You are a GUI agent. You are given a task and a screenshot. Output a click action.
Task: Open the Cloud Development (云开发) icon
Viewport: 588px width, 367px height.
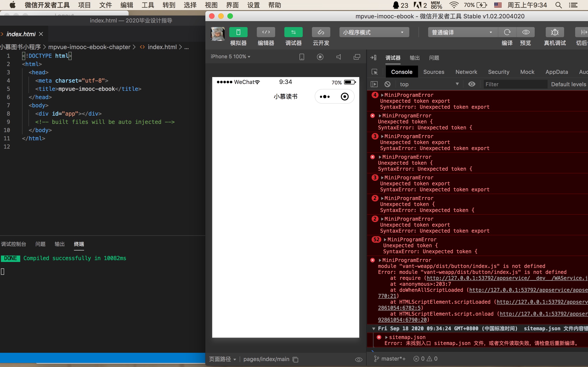321,32
